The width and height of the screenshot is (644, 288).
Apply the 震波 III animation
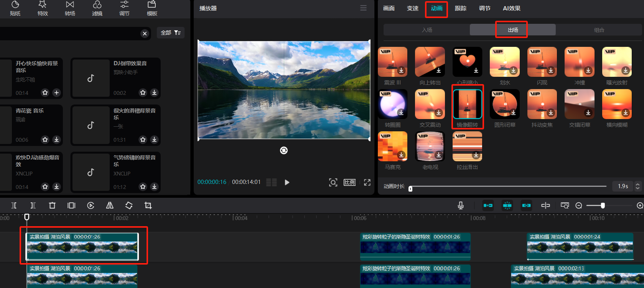(393, 62)
